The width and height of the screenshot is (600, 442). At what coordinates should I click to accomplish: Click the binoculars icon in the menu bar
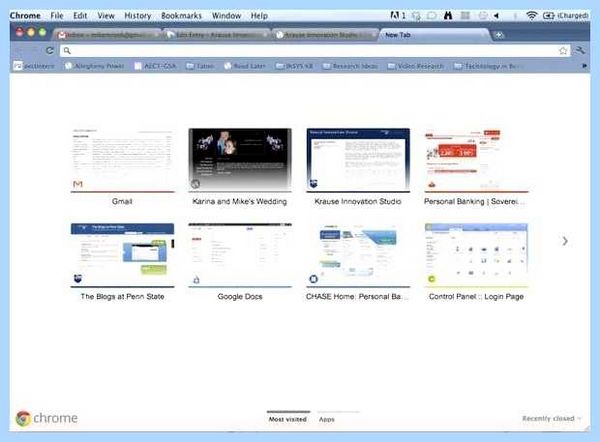coord(448,15)
